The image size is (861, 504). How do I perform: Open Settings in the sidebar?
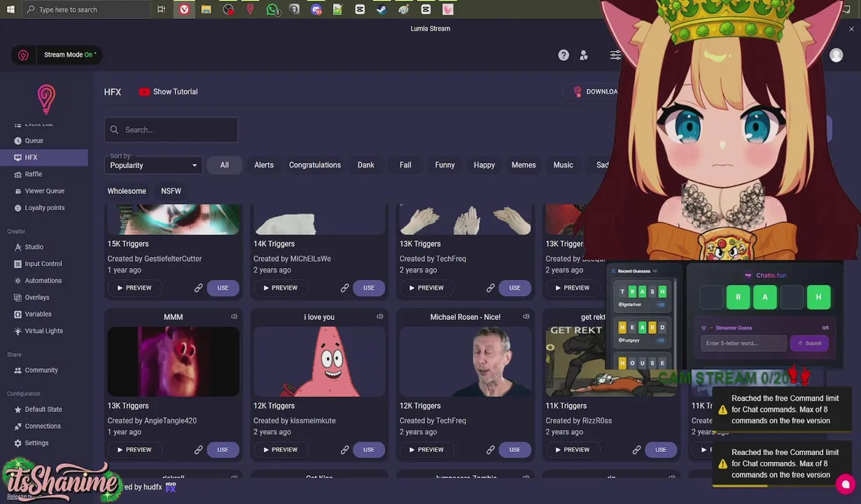pos(43,443)
